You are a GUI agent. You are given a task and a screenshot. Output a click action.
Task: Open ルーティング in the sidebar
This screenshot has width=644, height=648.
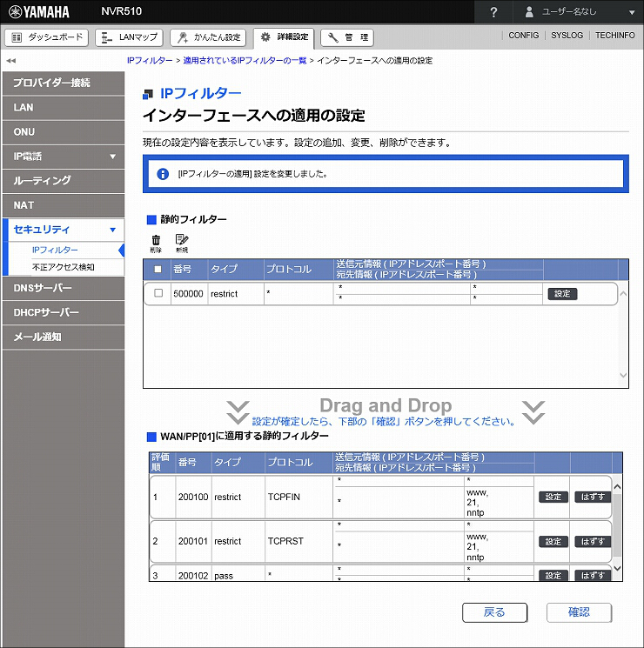tap(64, 181)
